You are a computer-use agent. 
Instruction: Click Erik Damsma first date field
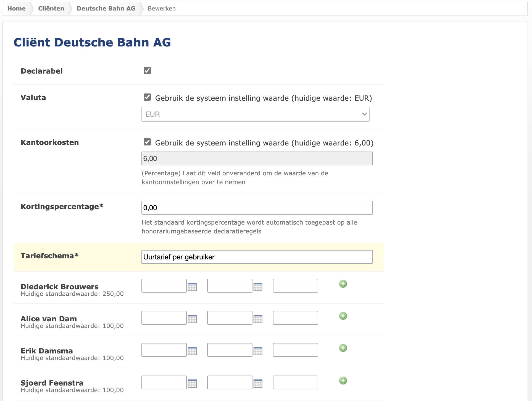(x=164, y=350)
